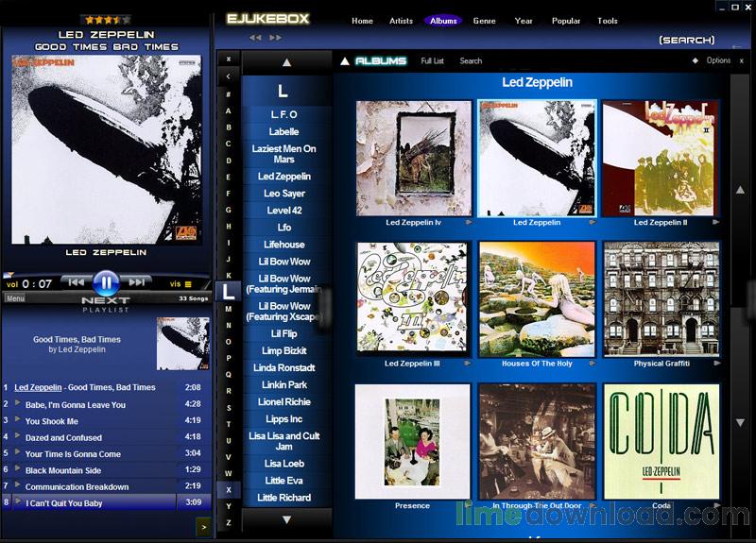Screen dimensions: 756x543
Task: Click the star rating above the album
Action: [x=106, y=20]
